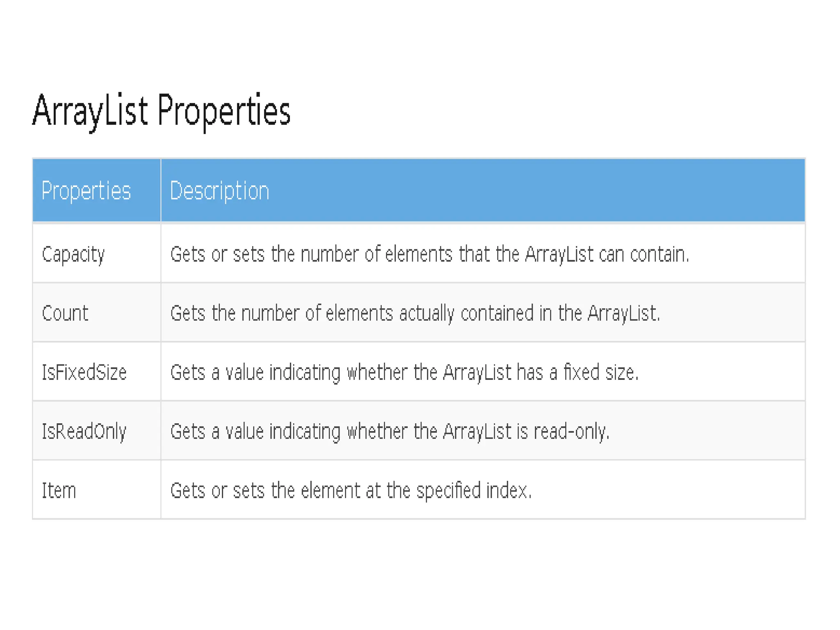
Task: Select the IsFixedSize description text
Action: click(x=404, y=372)
